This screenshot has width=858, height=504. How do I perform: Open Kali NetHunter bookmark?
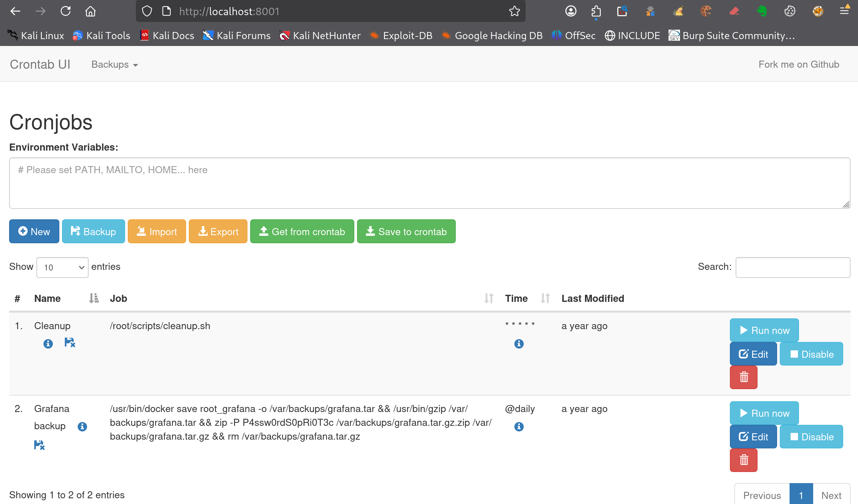tap(320, 35)
